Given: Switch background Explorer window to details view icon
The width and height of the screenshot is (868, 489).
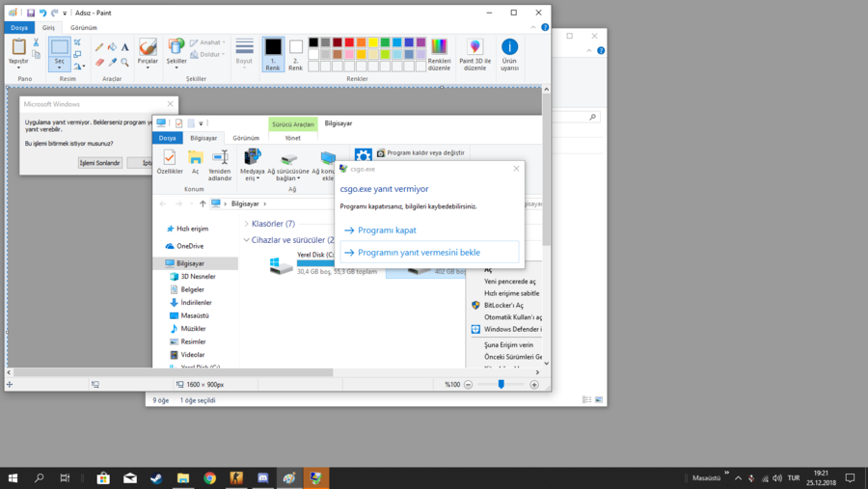Looking at the screenshot, I should point(586,400).
